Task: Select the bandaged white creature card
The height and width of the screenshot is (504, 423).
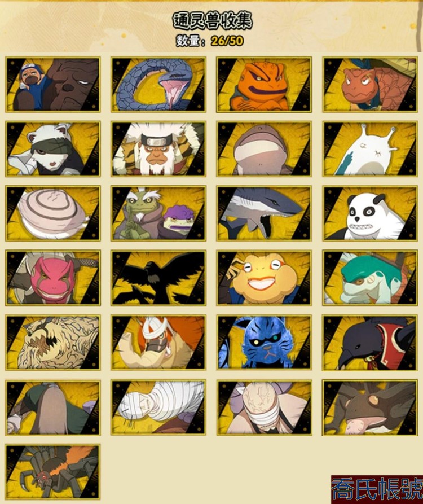Action: pyautogui.click(x=158, y=407)
